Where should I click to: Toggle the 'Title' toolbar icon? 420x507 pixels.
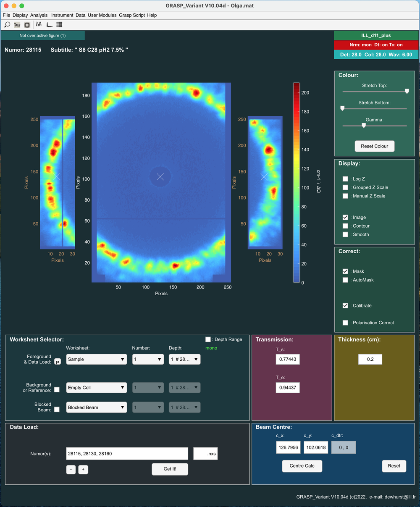click(17, 25)
